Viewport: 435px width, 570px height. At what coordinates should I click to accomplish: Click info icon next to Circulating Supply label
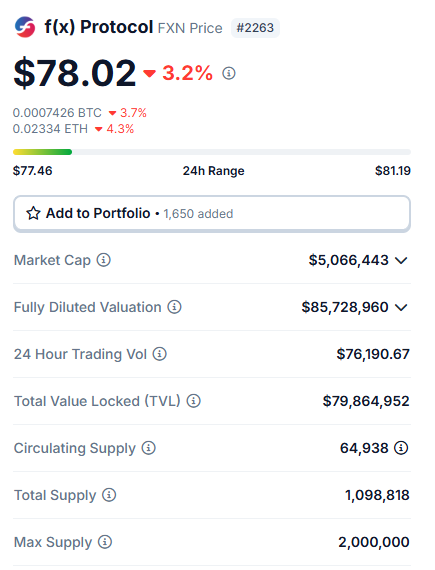coord(149,448)
